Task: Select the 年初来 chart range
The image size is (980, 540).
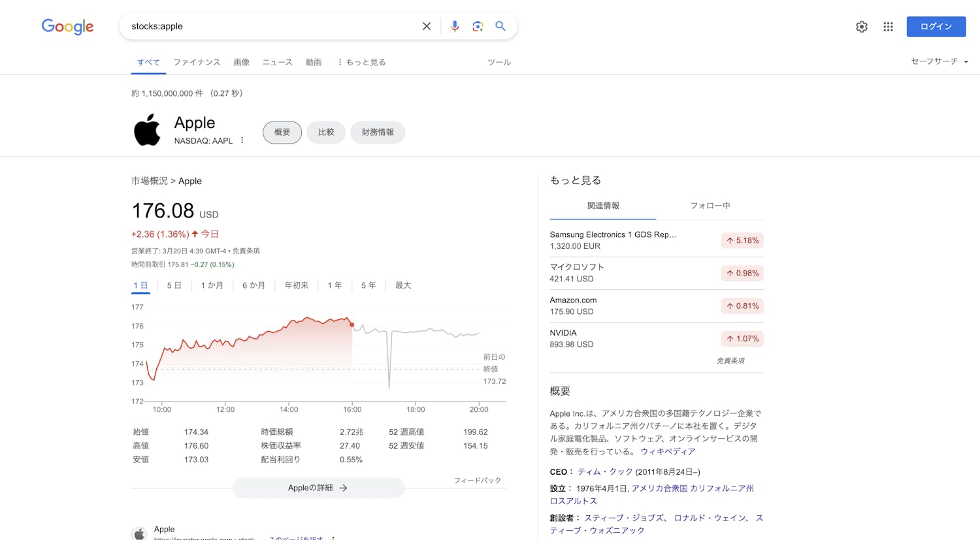Action: pyautogui.click(x=297, y=285)
